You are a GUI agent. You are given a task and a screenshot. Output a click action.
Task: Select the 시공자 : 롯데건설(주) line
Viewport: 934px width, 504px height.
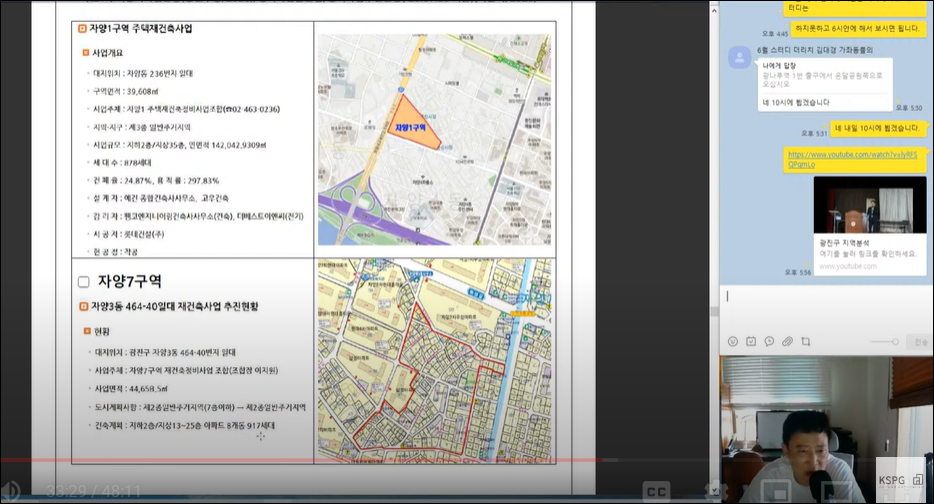(x=128, y=234)
